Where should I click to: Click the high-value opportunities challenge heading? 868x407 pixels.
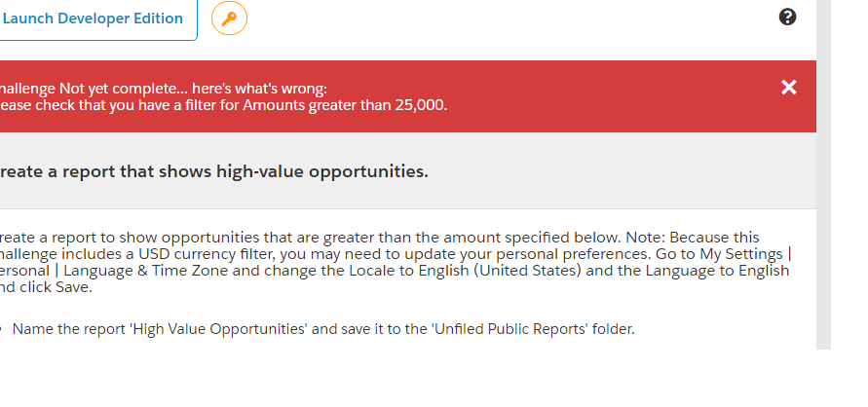pyautogui.click(x=214, y=171)
